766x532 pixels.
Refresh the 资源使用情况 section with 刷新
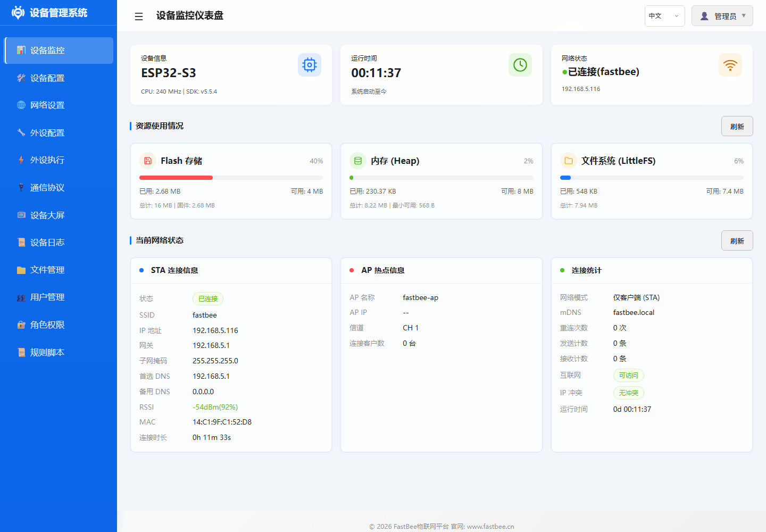click(737, 126)
